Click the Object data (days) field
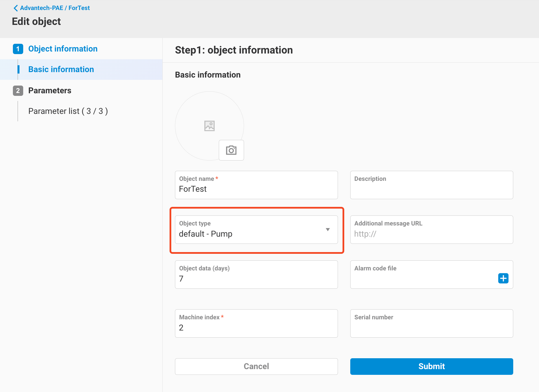The width and height of the screenshot is (539, 392). pyautogui.click(x=256, y=278)
